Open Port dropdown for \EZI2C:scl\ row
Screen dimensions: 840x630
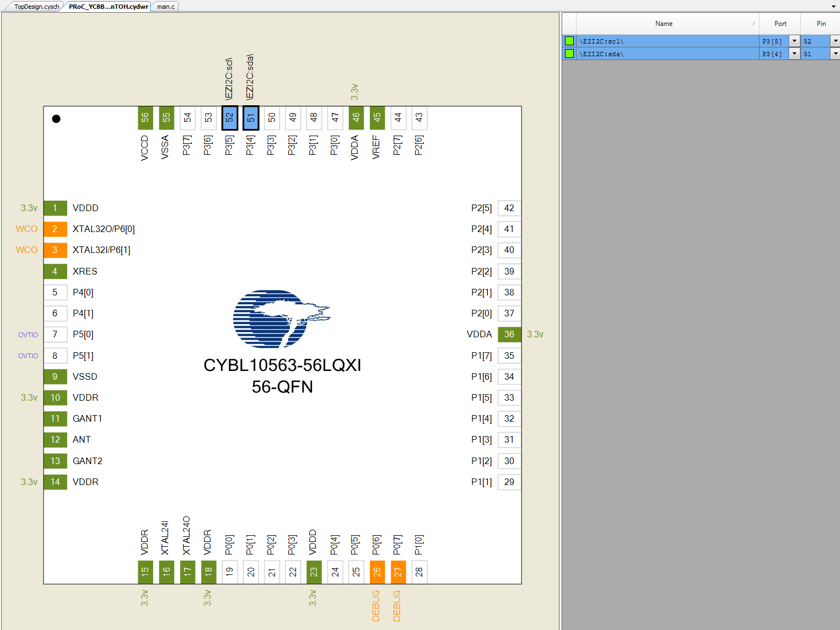pyautogui.click(x=794, y=41)
